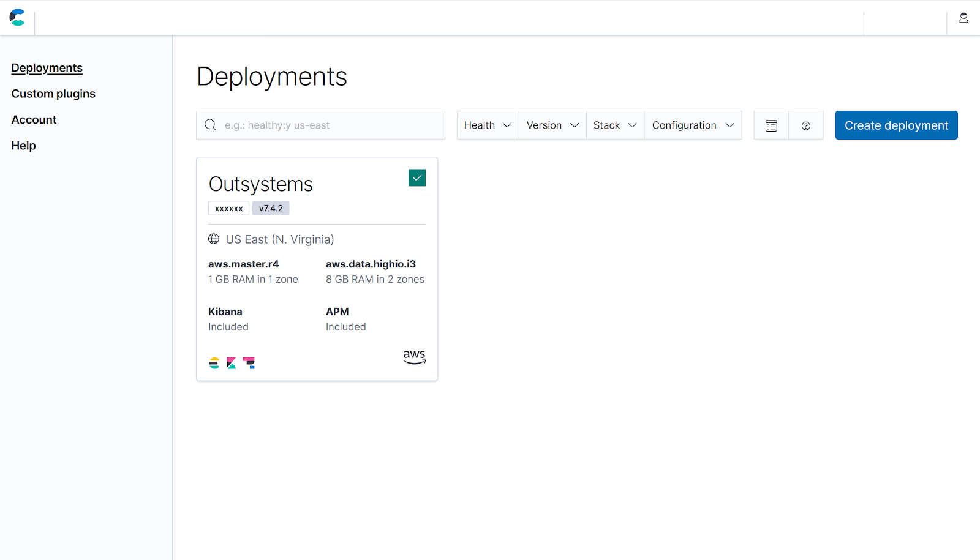Open the Stack filter dropdown
This screenshot has height=560, width=980.
click(x=616, y=125)
